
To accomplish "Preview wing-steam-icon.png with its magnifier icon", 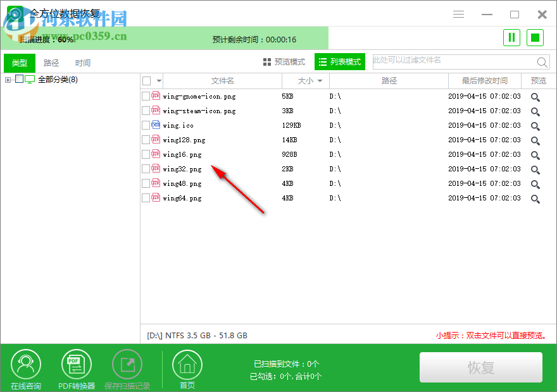I will pos(535,111).
